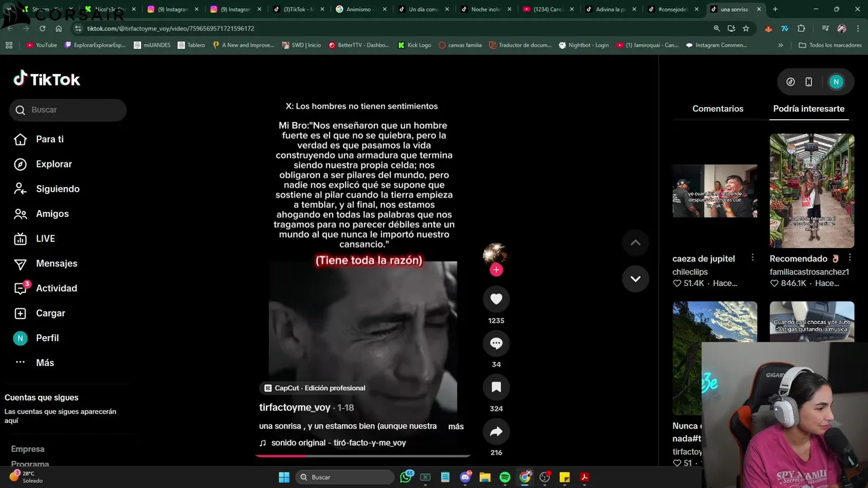Open WhatsApp from the taskbar

[x=406, y=477]
